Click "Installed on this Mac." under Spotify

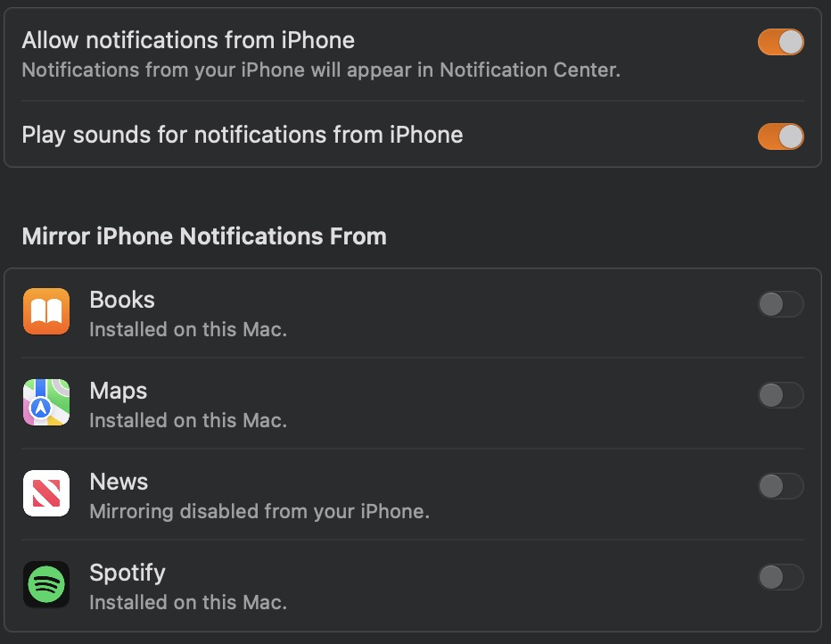pos(188,602)
